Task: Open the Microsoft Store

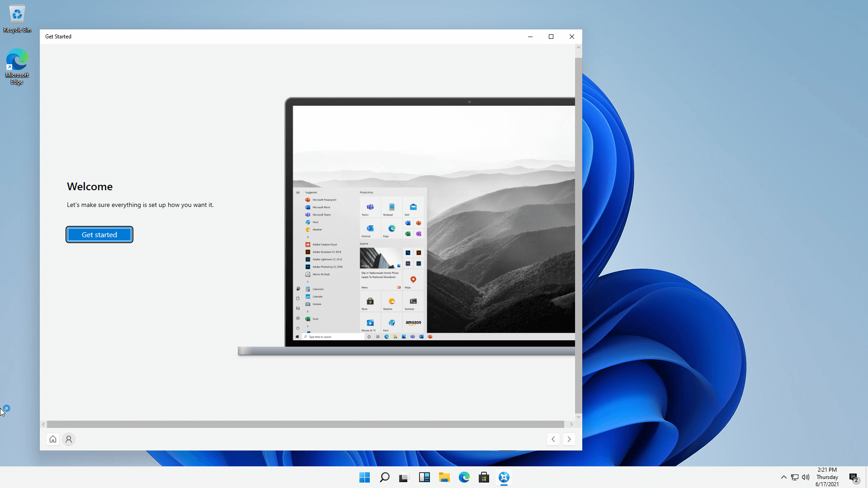Action: tap(484, 477)
